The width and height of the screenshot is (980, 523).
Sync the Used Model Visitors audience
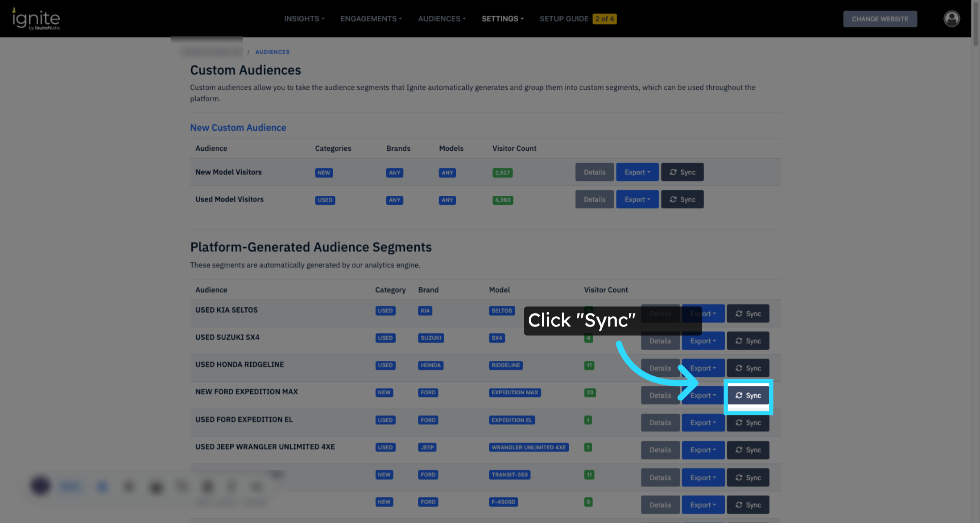[x=682, y=199]
